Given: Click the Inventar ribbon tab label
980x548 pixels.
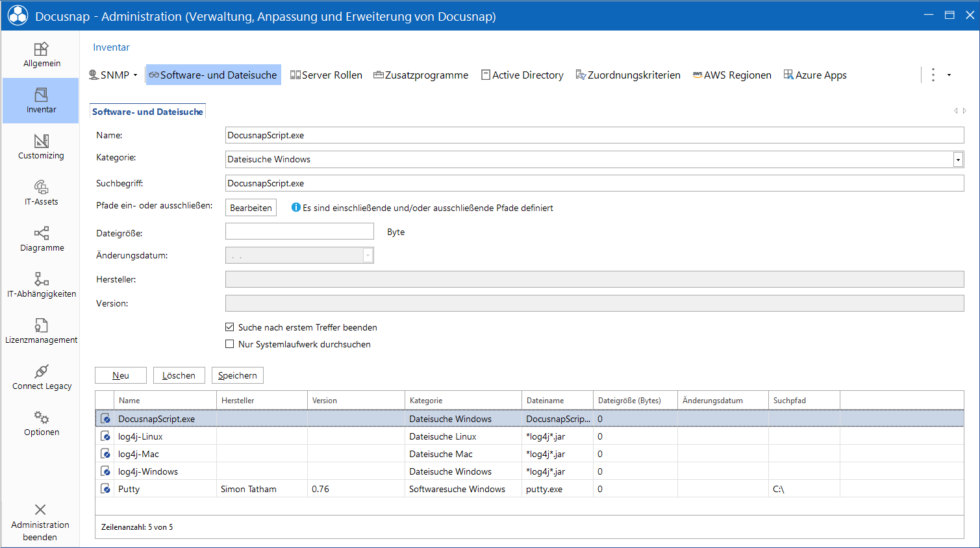Looking at the screenshot, I should (x=111, y=47).
